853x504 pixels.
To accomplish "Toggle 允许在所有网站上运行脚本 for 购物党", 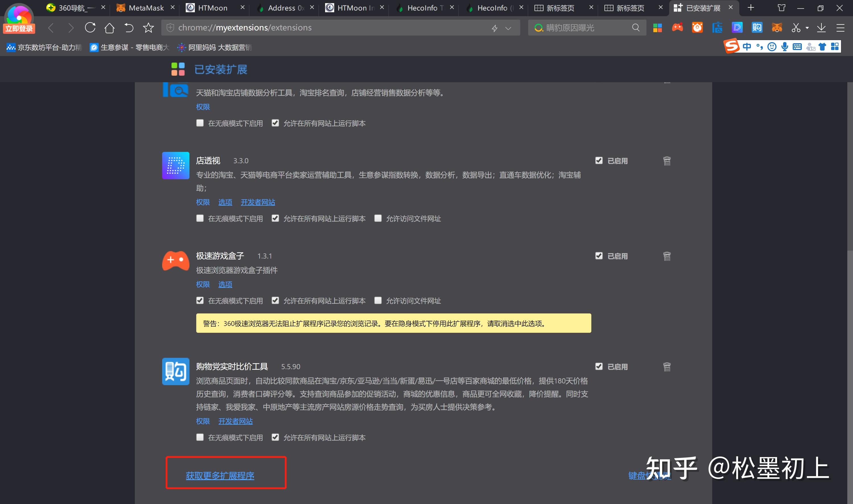I will 275,437.
